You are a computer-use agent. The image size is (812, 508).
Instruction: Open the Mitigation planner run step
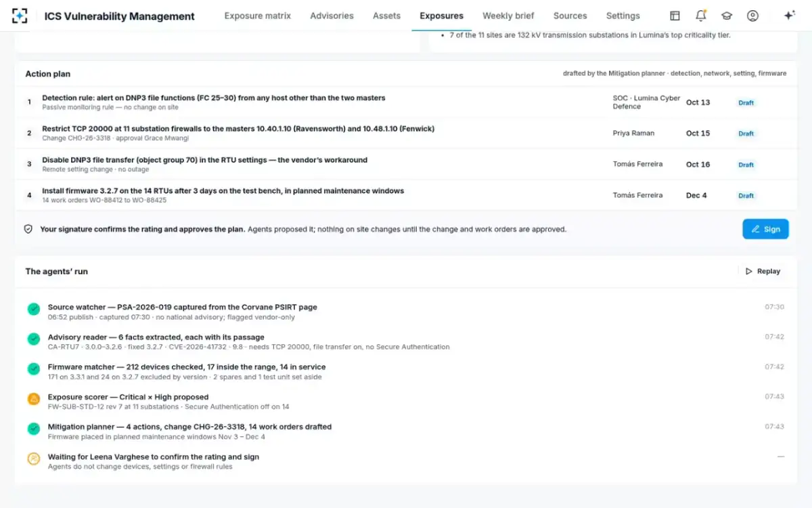tap(405, 431)
